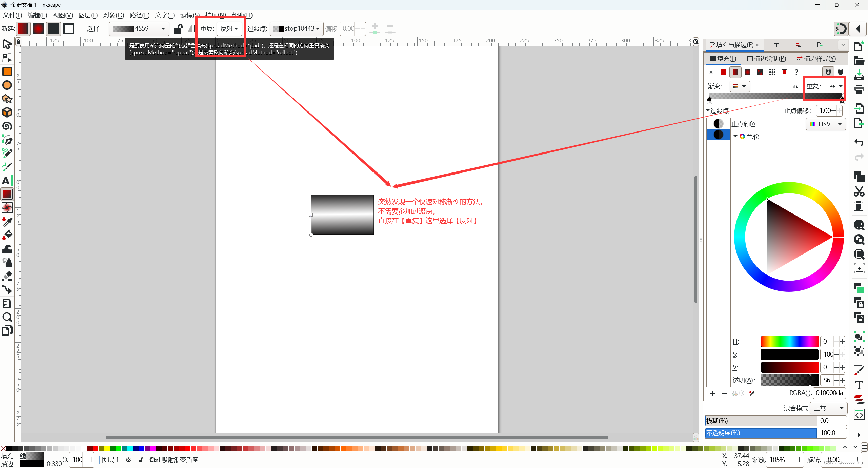The width and height of the screenshot is (868, 468).
Task: Toggle layer lock in status bar
Action: [x=141, y=460]
